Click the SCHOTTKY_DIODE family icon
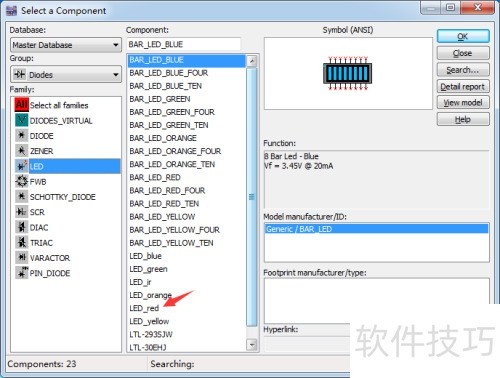This screenshot has width=500, height=378. coord(22,197)
